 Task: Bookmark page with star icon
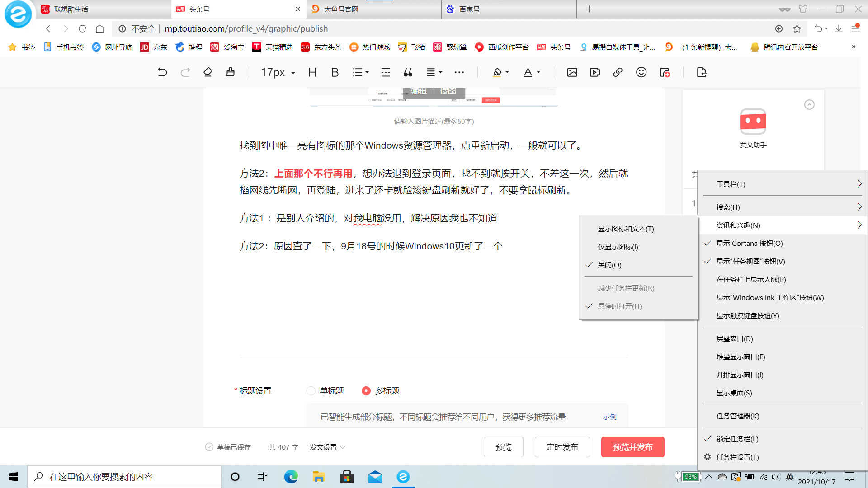pyautogui.click(x=797, y=29)
